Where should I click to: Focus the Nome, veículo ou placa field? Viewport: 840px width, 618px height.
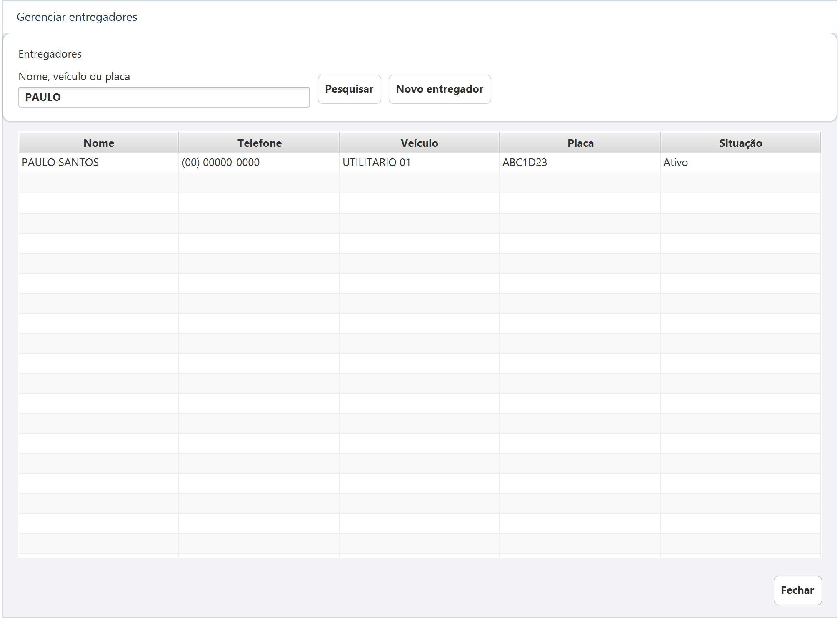(164, 97)
